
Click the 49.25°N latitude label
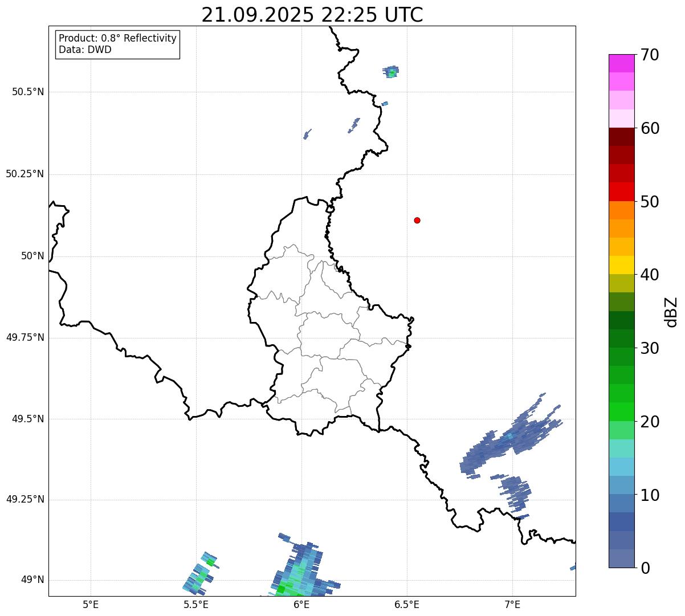point(25,499)
